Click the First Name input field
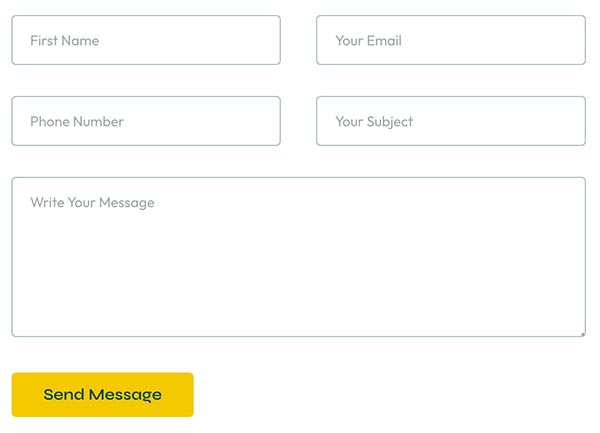600x433 pixels. 146,40
